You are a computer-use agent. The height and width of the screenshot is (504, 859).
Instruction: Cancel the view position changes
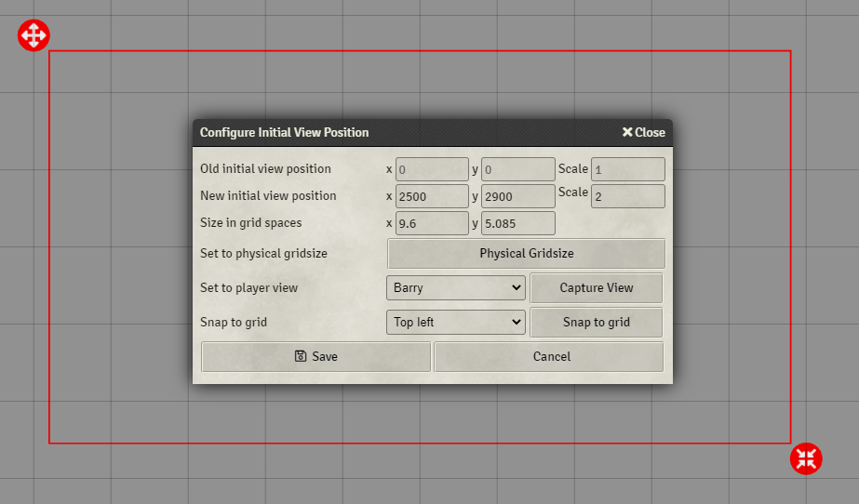551,357
